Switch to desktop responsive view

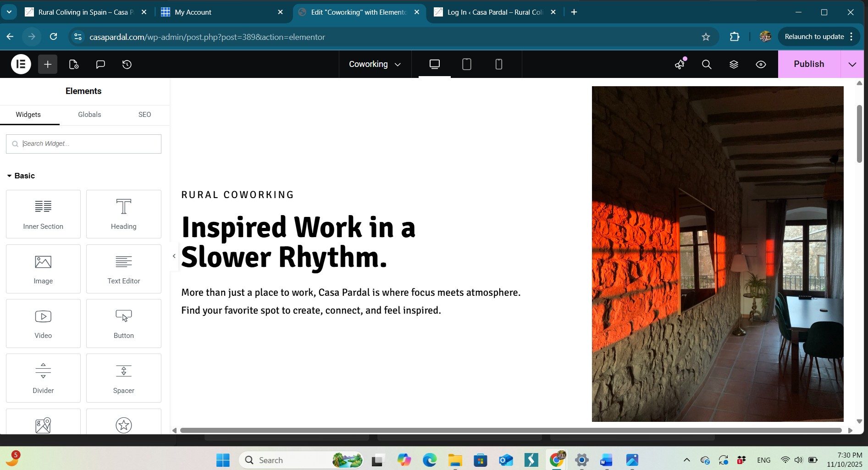point(435,64)
